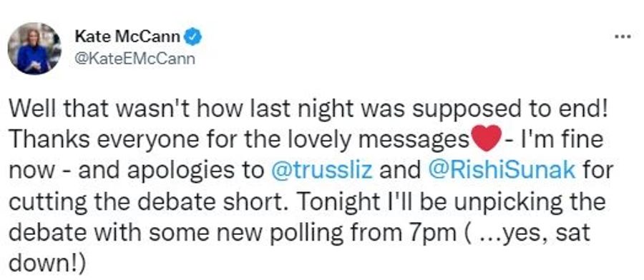Click the Kate McCann display name
This screenshot has height=280, width=644.
127,38
